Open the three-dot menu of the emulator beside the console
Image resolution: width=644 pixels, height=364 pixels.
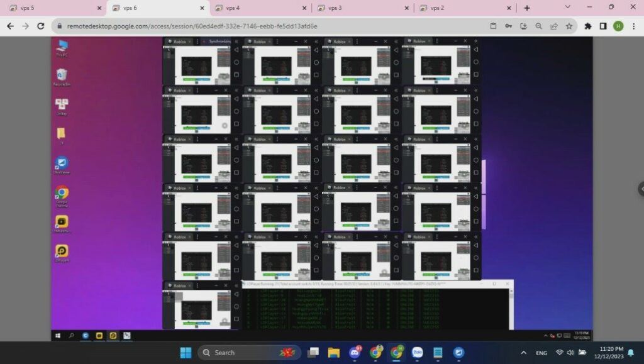click(x=197, y=285)
